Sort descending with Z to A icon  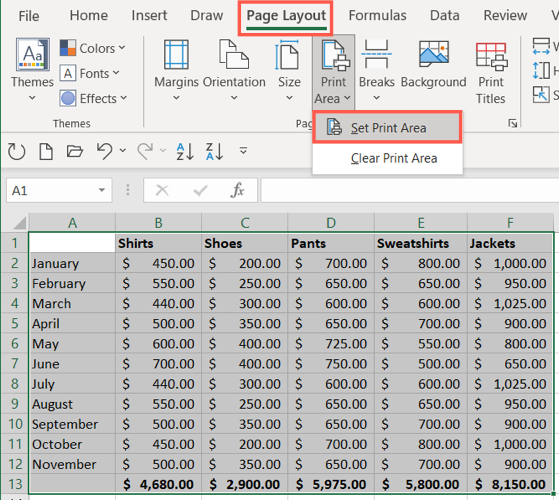tap(214, 151)
